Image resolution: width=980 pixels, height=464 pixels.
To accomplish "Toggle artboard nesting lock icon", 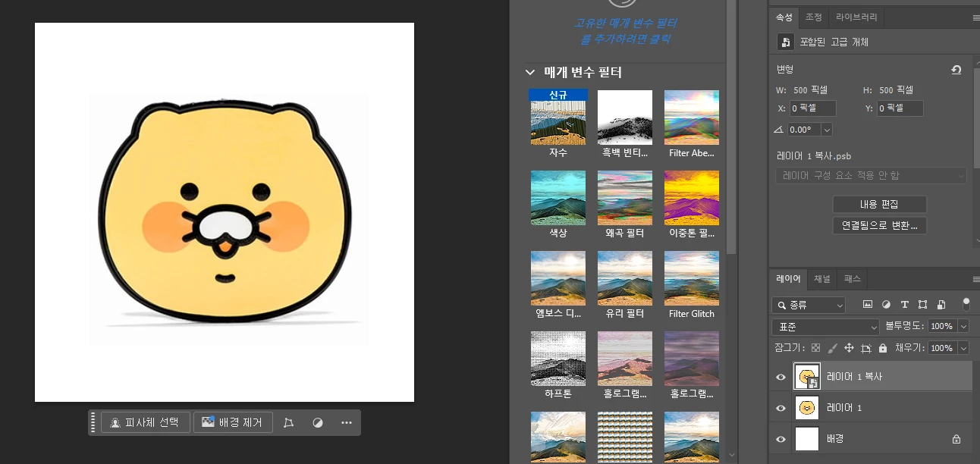I will point(866,348).
